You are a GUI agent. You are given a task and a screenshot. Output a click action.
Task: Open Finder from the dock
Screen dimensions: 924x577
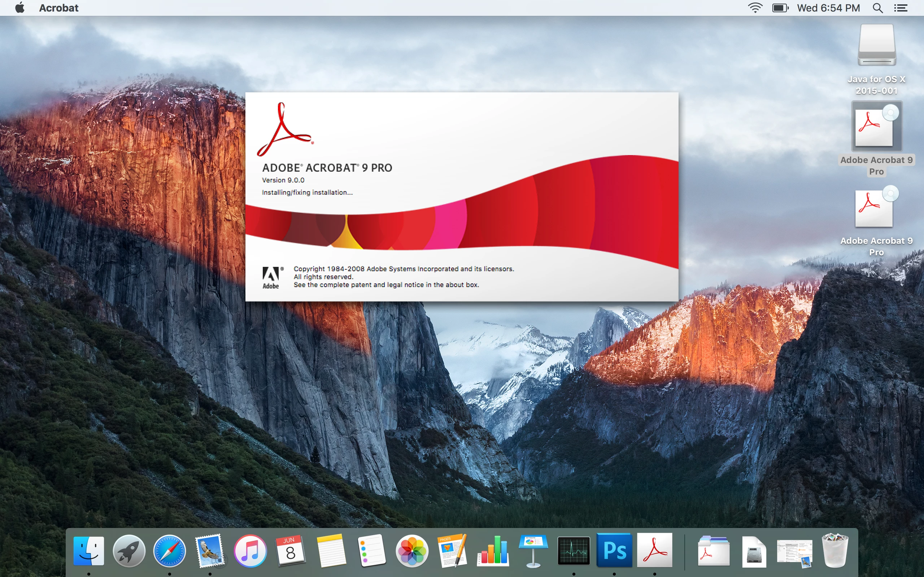(x=88, y=551)
